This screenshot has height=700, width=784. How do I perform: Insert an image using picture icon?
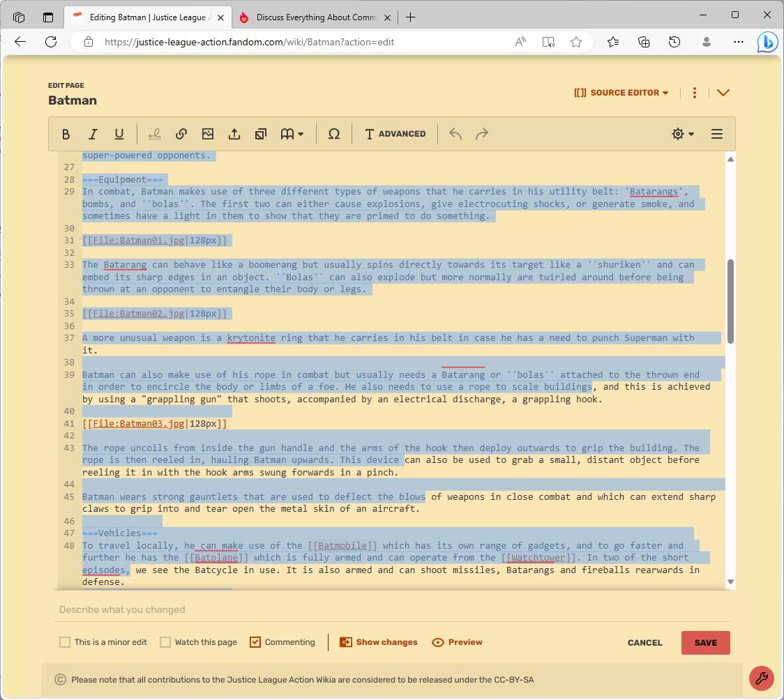point(207,134)
